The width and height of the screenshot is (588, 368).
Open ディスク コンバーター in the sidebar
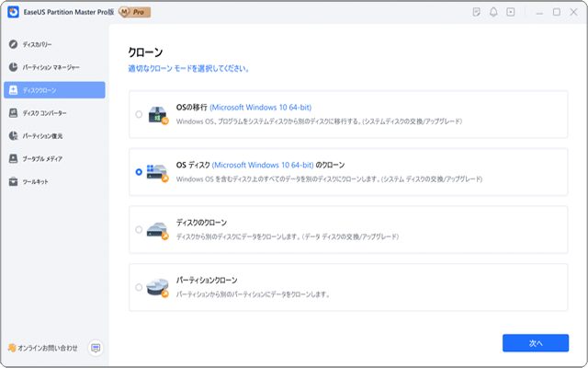(x=54, y=113)
